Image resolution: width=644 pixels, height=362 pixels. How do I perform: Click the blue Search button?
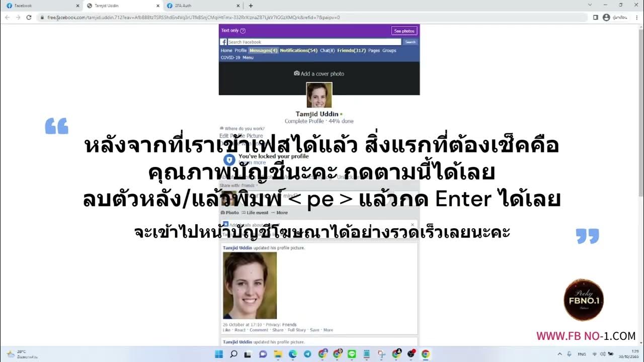point(411,42)
